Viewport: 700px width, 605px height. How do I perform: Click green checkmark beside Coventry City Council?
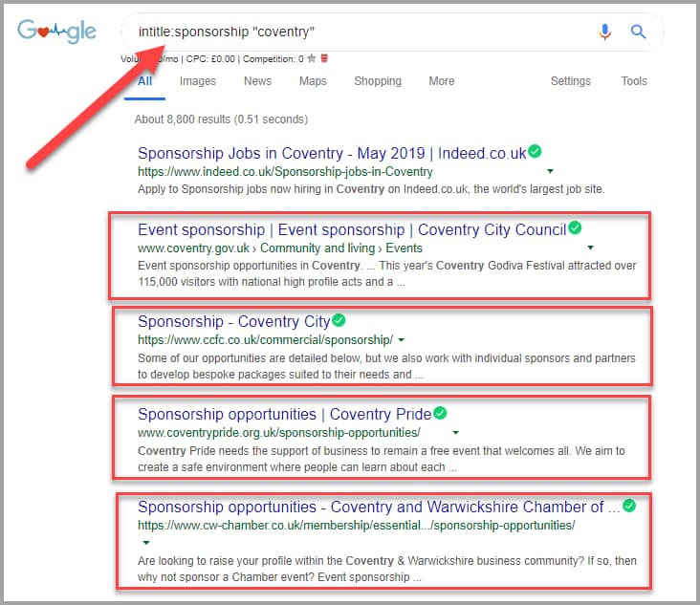pos(575,228)
